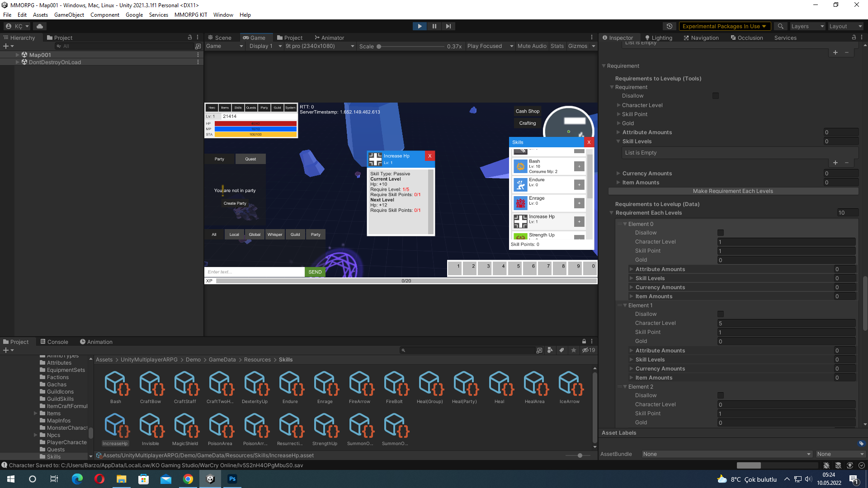Open the Layout dropdown
The image size is (868, 488).
(845, 26)
